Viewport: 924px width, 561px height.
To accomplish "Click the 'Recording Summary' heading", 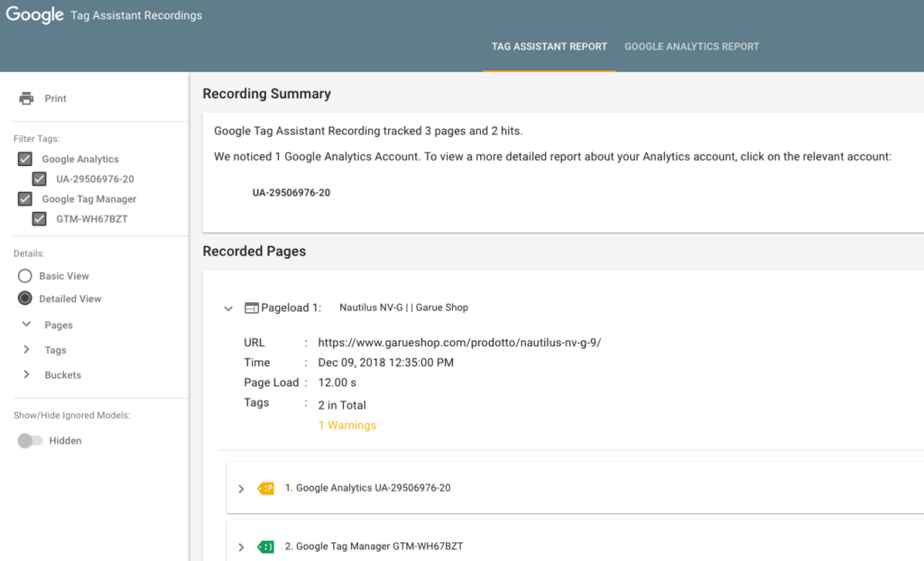I will pos(267,94).
